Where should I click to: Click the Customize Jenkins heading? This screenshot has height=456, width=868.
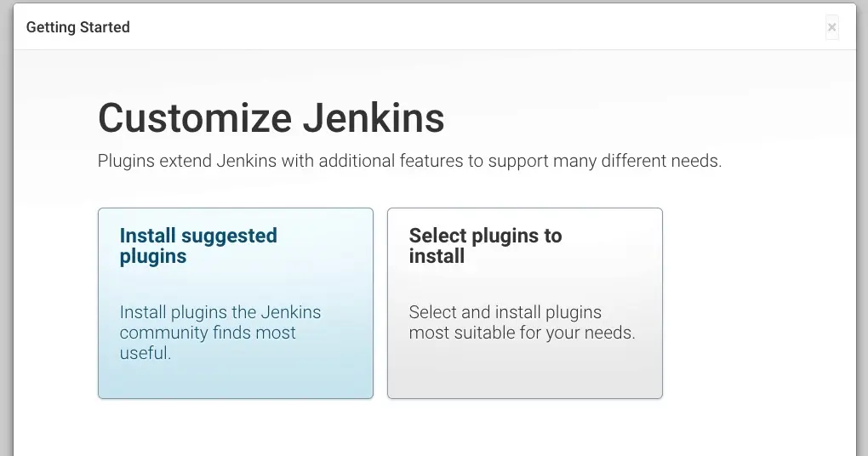271,118
